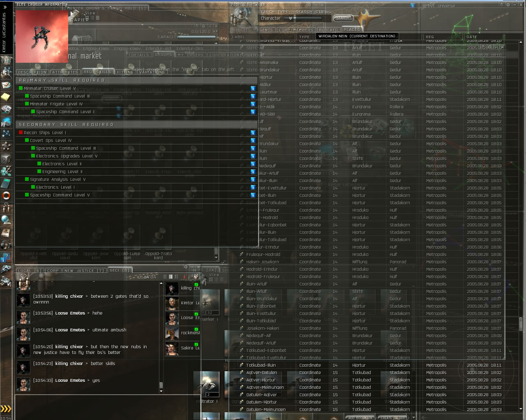Open the yellow notepad icon in the sidebar
The height and width of the screenshot is (420, 526).
tap(6, 97)
